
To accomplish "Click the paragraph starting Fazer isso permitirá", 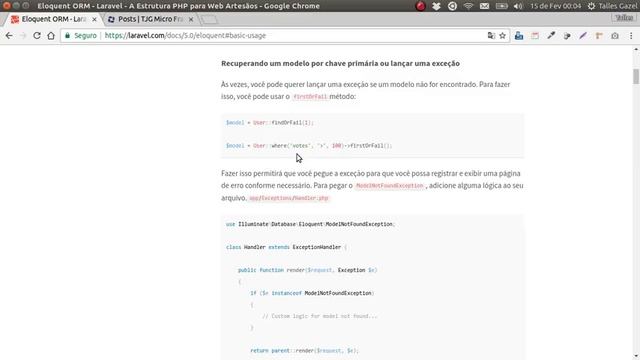I will pyautogui.click(x=372, y=185).
